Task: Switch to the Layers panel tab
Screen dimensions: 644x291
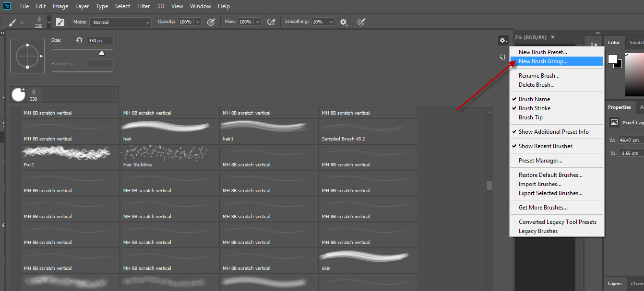Action: pyautogui.click(x=615, y=284)
